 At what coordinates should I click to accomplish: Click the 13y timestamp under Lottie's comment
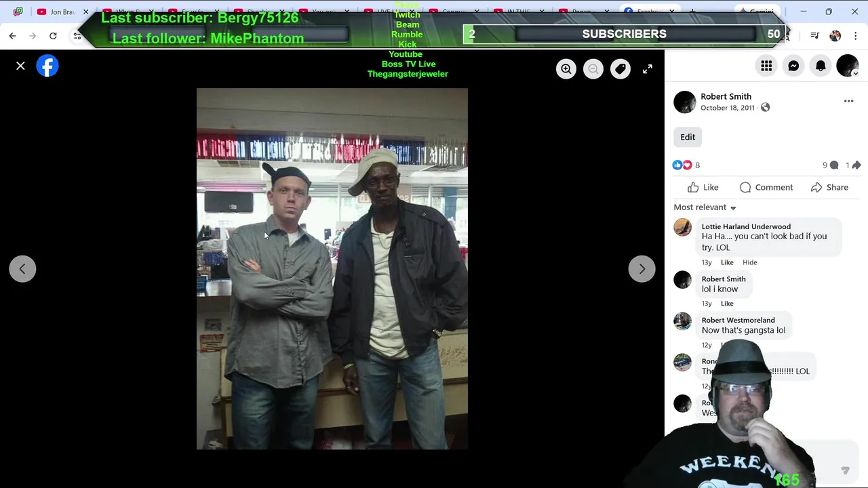[707, 262]
